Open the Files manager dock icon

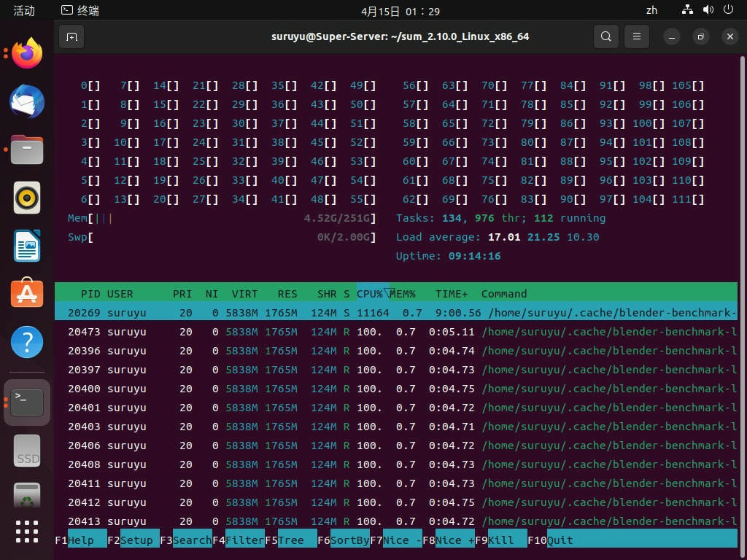pos(27,149)
